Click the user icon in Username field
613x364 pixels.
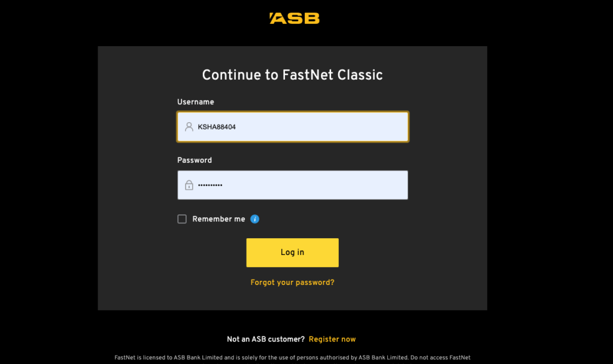(189, 127)
